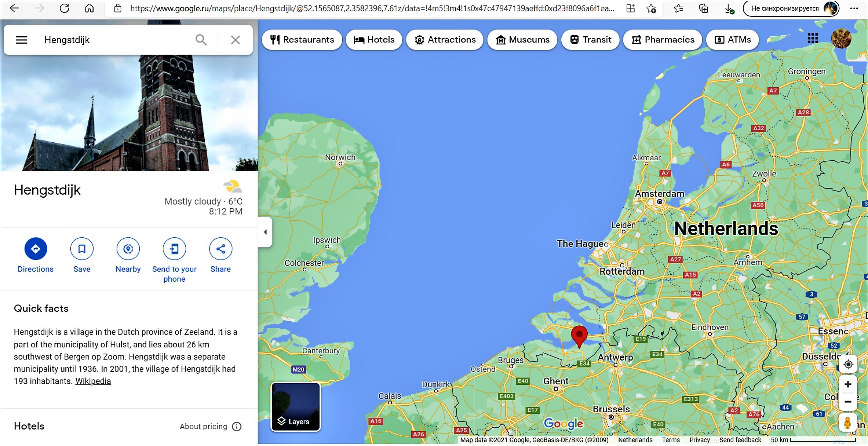Collapse the side panel
Screen dimensions: 868x446
click(265, 232)
